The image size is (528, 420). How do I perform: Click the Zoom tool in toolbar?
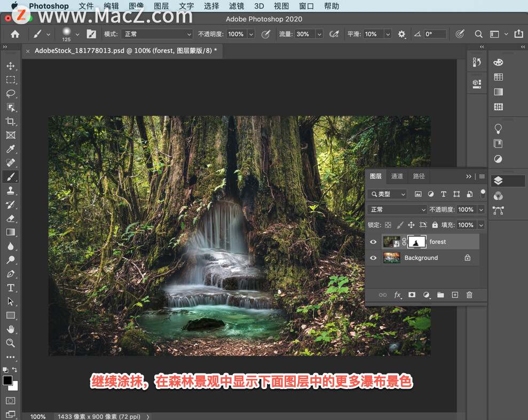pyautogui.click(x=10, y=343)
